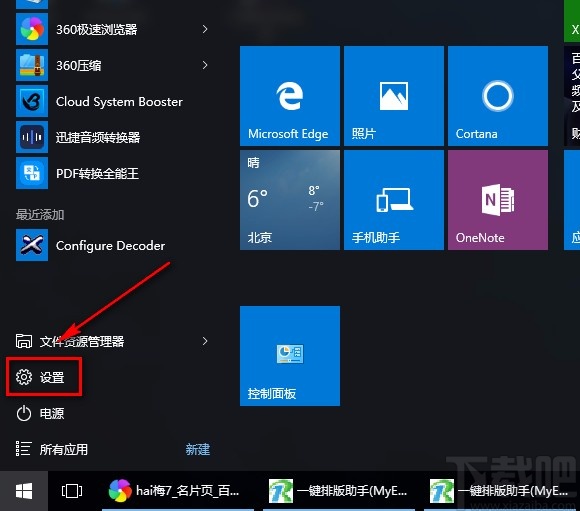The height and width of the screenshot is (511, 580).
Task: Open the 控制面板 tile
Action: pos(290,356)
